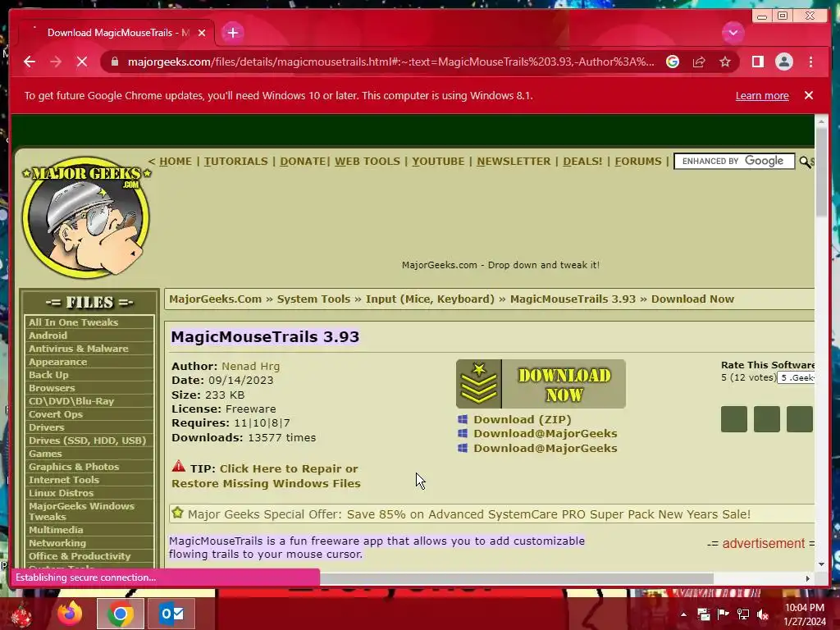Image resolution: width=840 pixels, height=630 pixels.
Task: Open the Chrome three-dot menu
Action: (x=810, y=62)
